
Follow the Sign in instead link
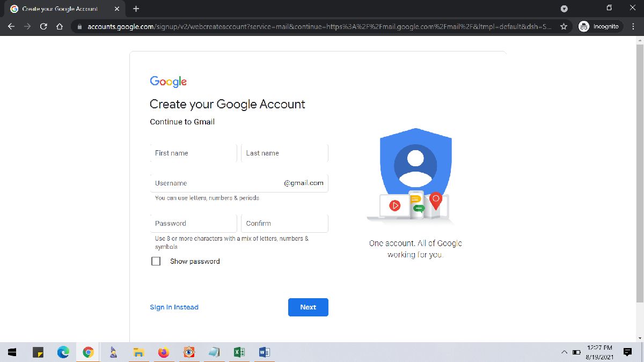(x=174, y=307)
